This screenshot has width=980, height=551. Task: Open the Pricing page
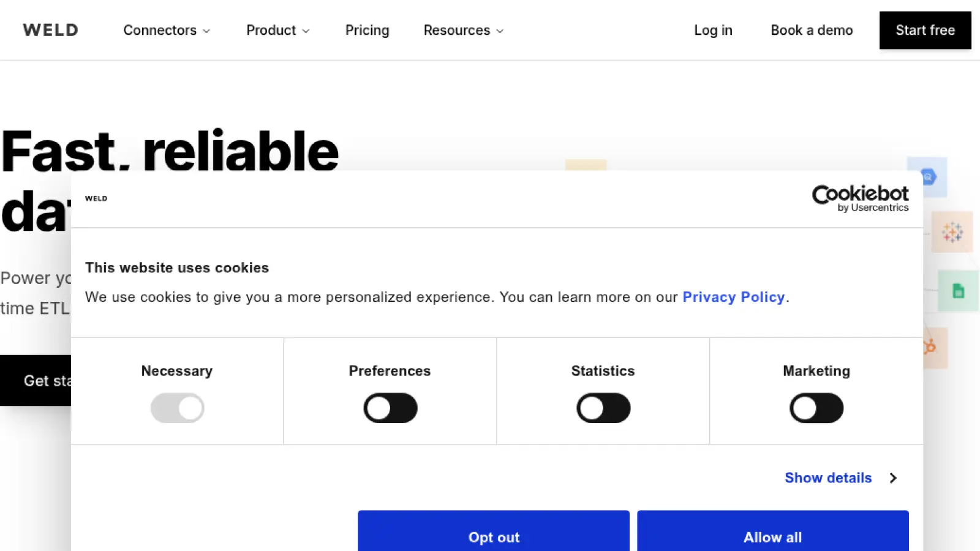tap(367, 30)
